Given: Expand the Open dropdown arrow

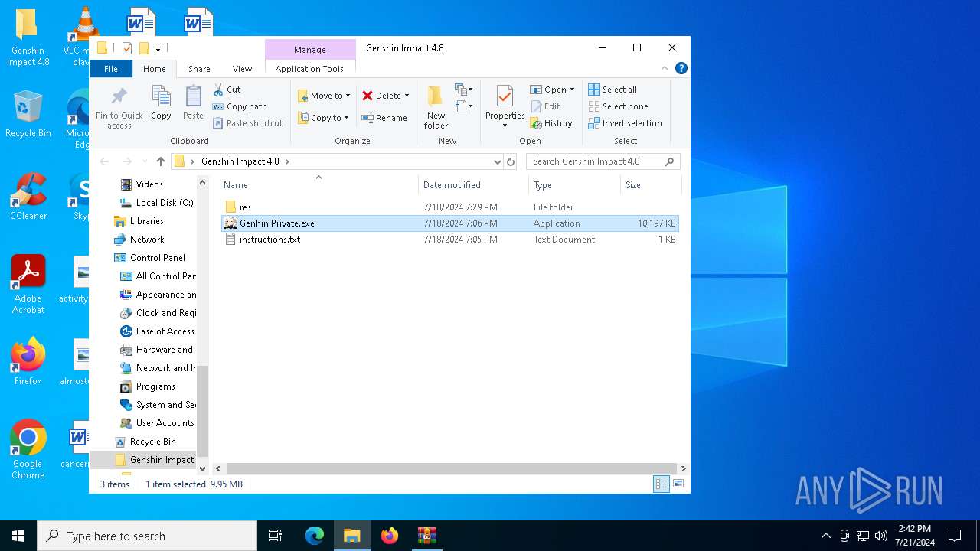Looking at the screenshot, I should pos(572,90).
